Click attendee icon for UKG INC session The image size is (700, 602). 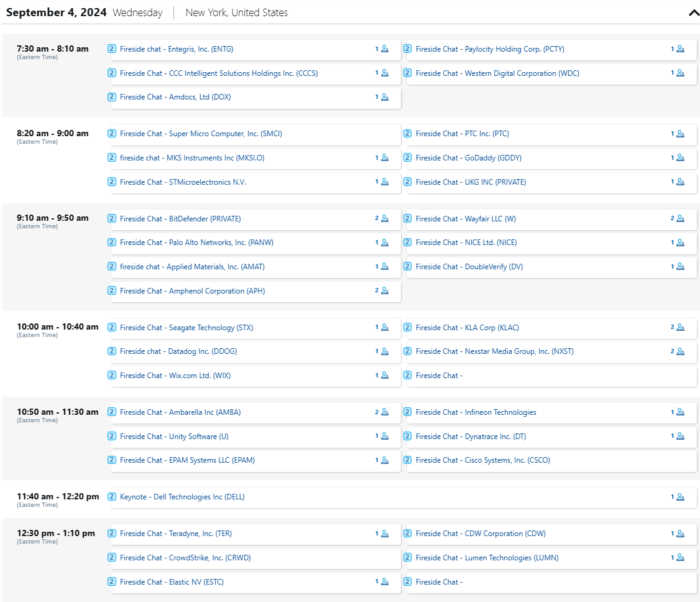(x=680, y=182)
